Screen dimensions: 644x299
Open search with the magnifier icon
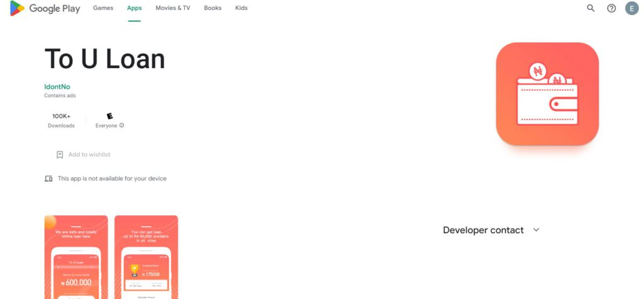591,8
